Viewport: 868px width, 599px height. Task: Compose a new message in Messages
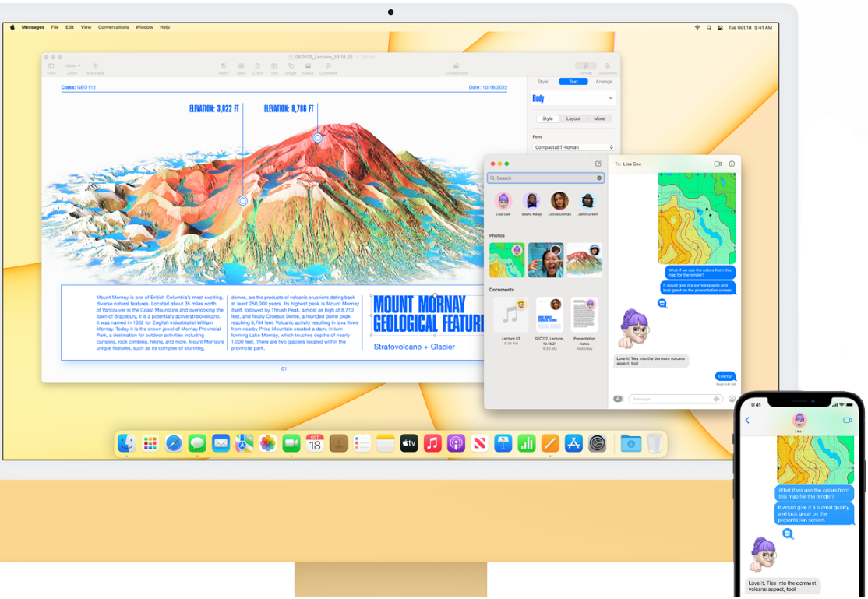(598, 164)
